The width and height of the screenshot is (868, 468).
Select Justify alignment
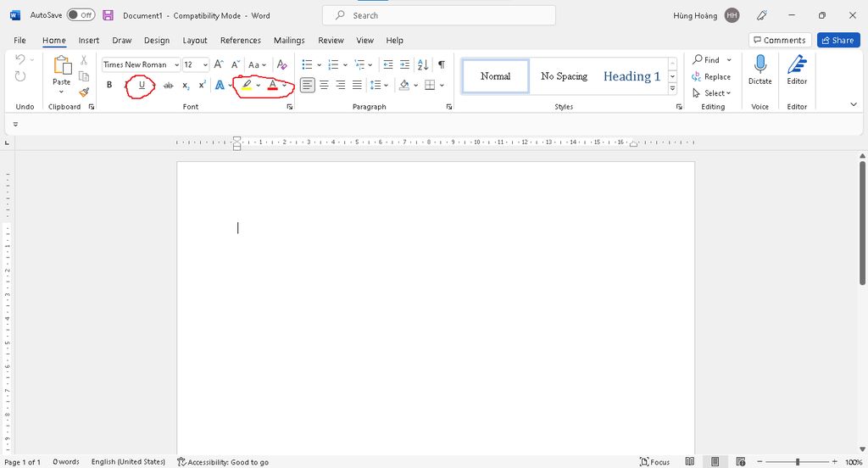357,85
